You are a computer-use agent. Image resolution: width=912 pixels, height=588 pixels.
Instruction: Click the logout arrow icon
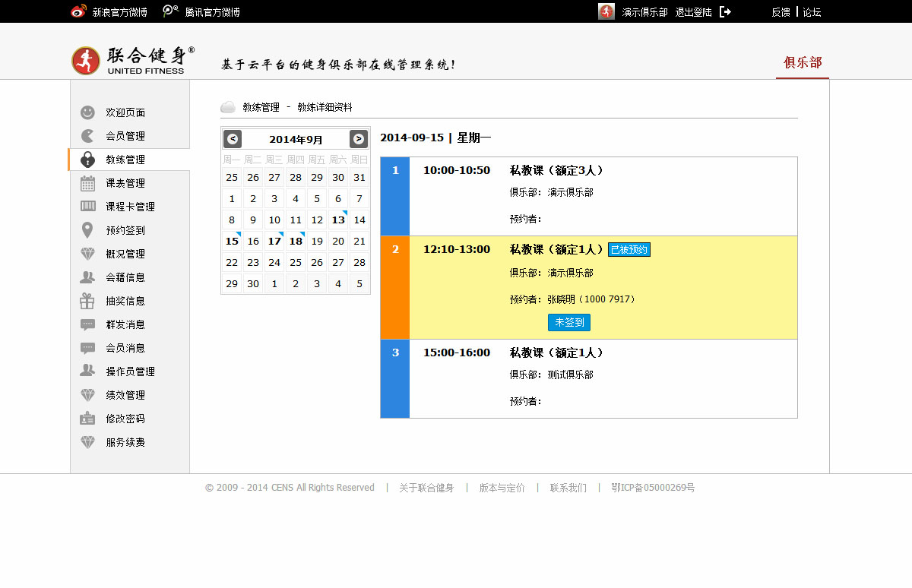tap(725, 11)
